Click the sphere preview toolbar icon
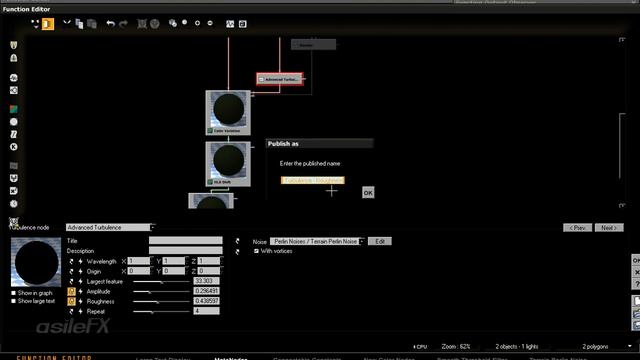The width and height of the screenshot is (640, 360). 155,24
